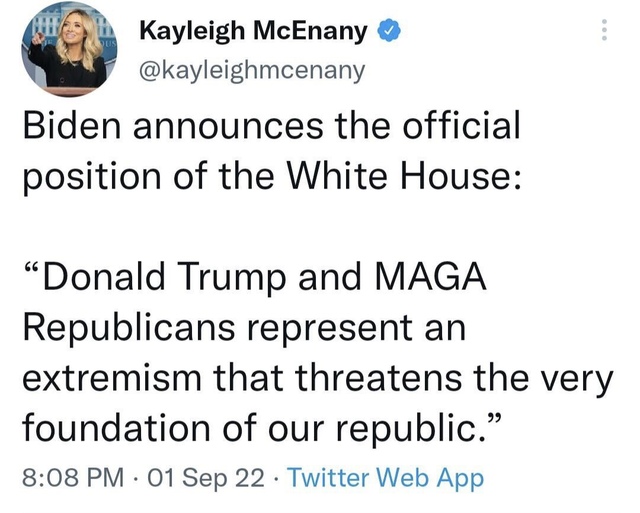Image resolution: width=640 pixels, height=513 pixels.
Task: Click the line 'foundation of our republic.'
Action: [x=253, y=428]
